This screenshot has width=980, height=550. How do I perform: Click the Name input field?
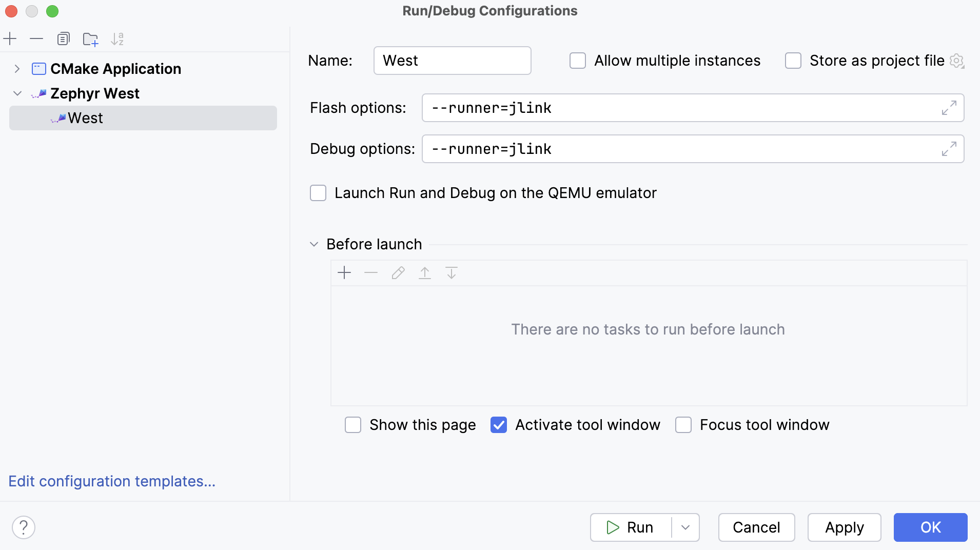click(452, 61)
